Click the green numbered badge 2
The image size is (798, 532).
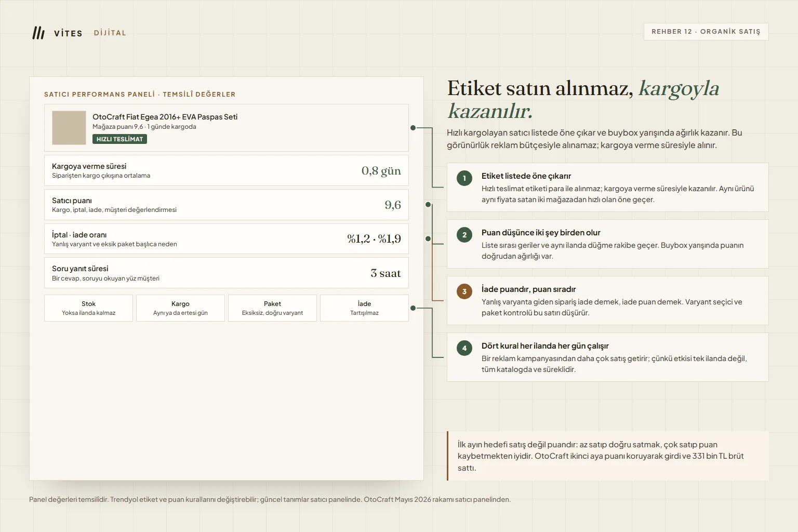(x=464, y=235)
